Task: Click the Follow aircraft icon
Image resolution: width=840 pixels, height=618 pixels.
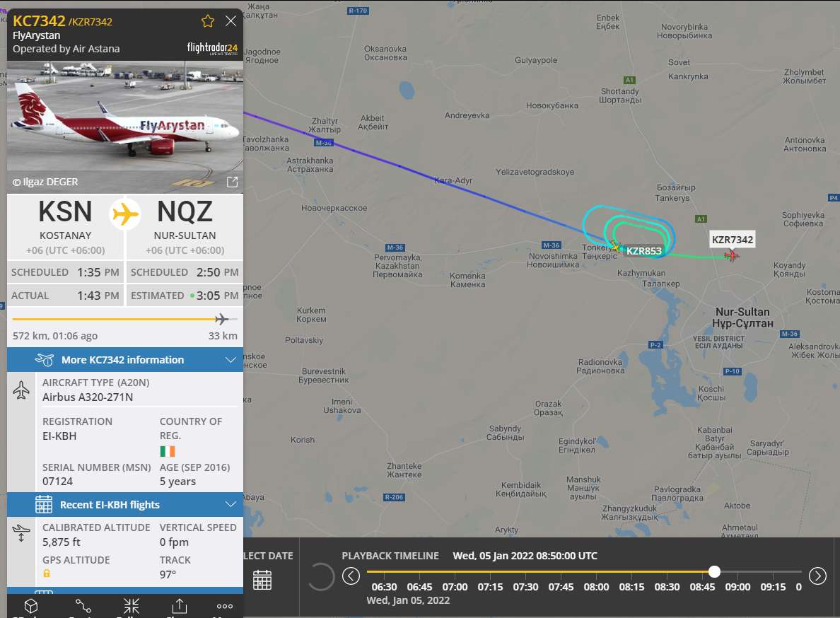Action: pos(132,606)
